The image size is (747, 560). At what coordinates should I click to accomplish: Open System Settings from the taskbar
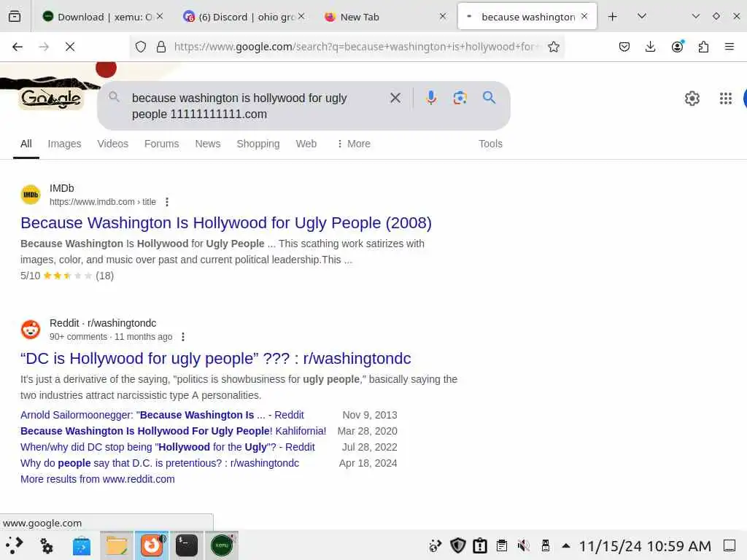pos(46,545)
